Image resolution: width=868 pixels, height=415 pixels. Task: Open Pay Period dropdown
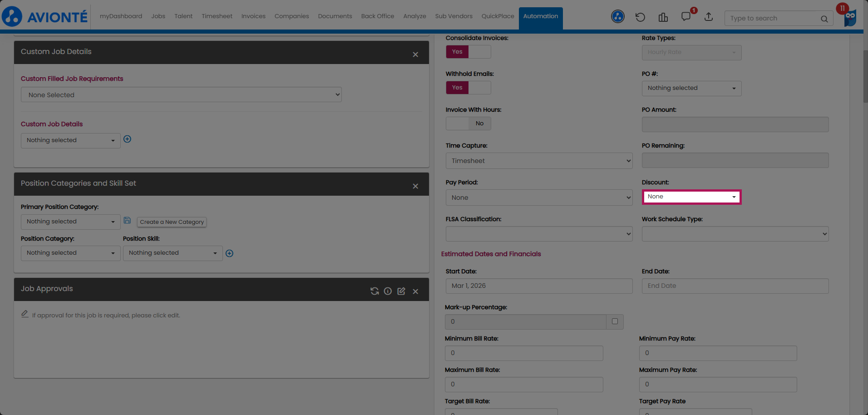click(x=539, y=198)
